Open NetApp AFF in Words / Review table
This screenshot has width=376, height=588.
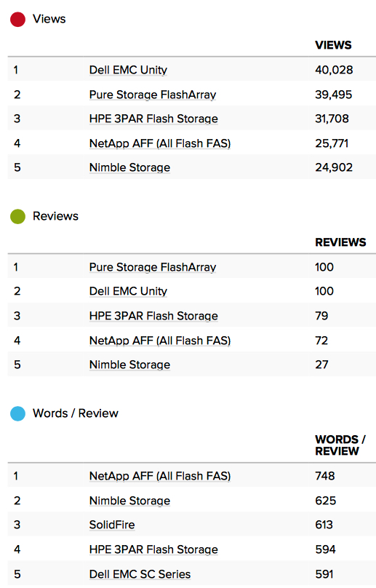click(x=160, y=476)
